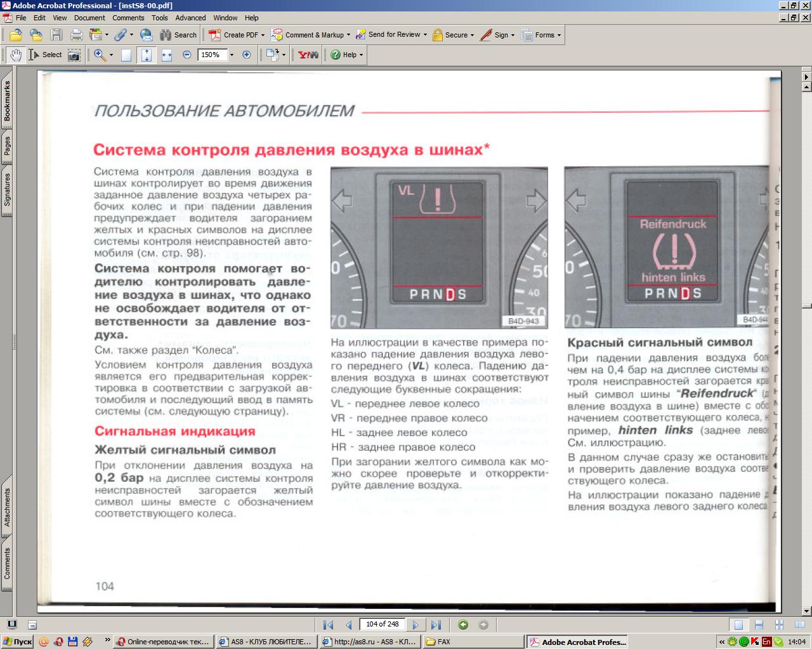This screenshot has height=650, width=812.
Task: Click the Zoom Out minus icon
Action: click(x=187, y=55)
